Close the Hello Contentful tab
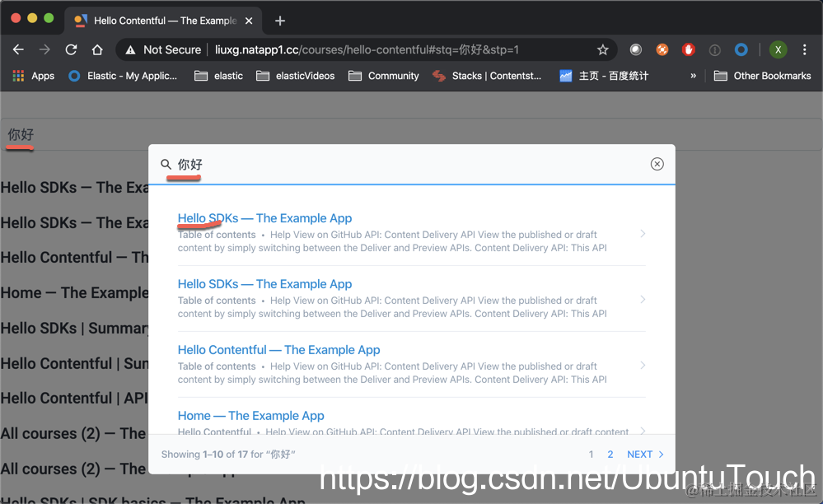 (249, 21)
